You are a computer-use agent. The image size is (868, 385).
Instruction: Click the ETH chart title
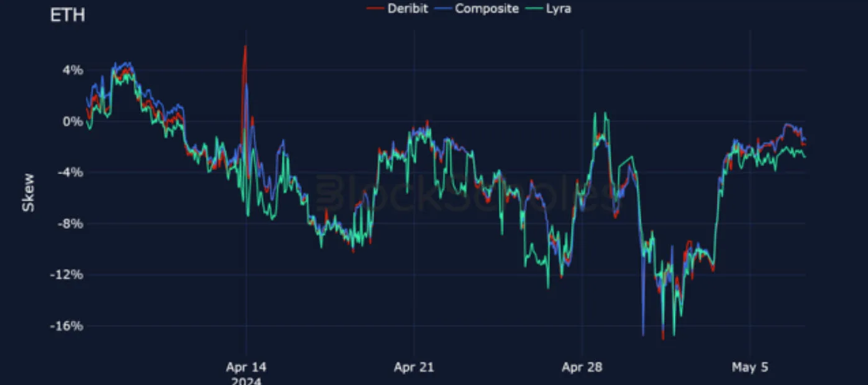pos(67,16)
